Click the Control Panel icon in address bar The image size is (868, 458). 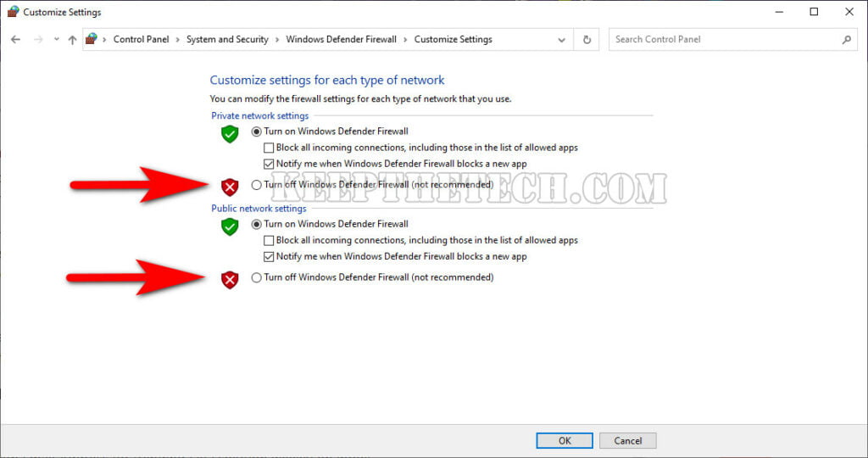(92, 39)
